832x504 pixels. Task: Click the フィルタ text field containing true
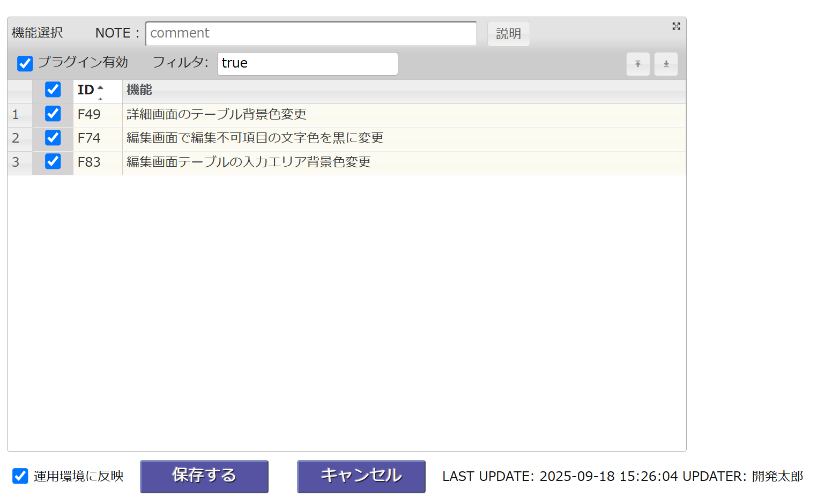click(x=307, y=64)
